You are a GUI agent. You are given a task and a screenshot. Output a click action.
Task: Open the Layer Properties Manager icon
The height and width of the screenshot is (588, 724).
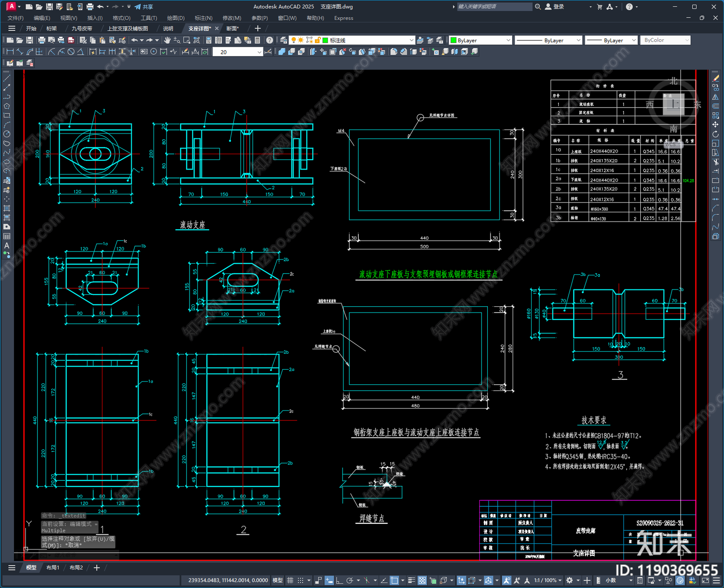click(283, 40)
